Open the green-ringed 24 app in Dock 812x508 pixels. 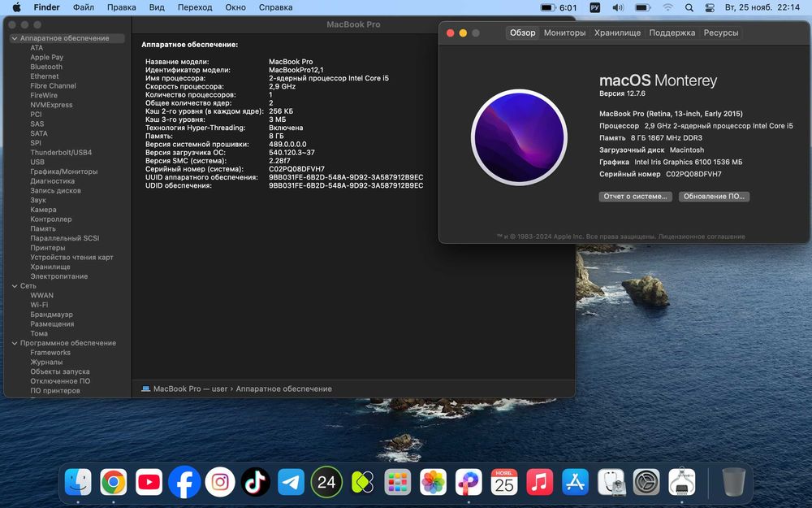[326, 482]
